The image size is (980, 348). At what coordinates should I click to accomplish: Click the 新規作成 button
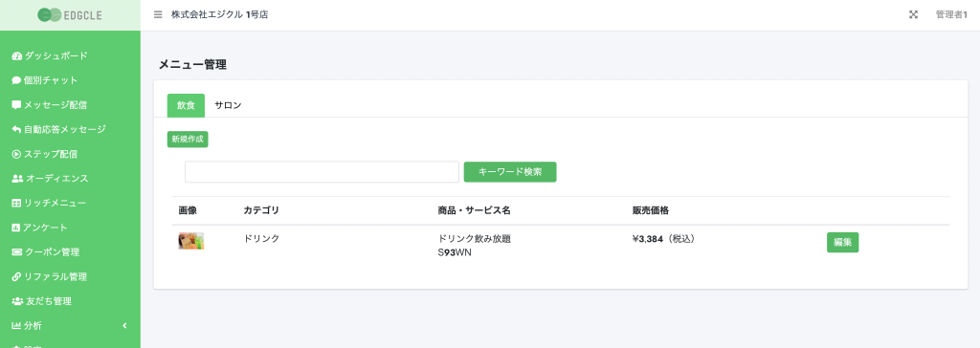pos(188,140)
